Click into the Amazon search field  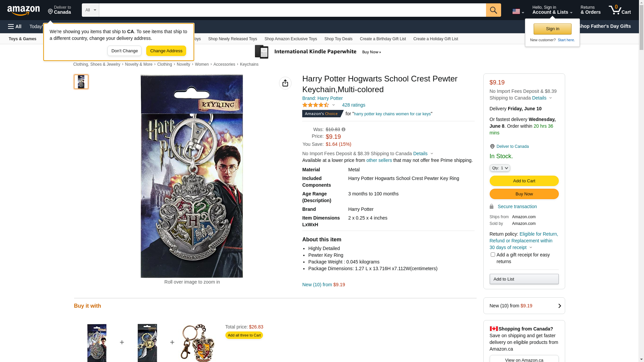point(292,10)
